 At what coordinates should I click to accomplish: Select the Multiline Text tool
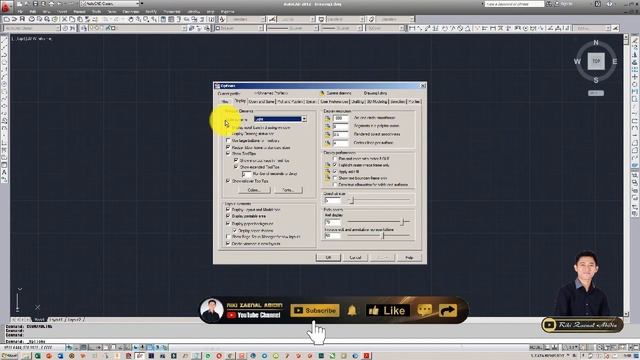tap(4, 172)
